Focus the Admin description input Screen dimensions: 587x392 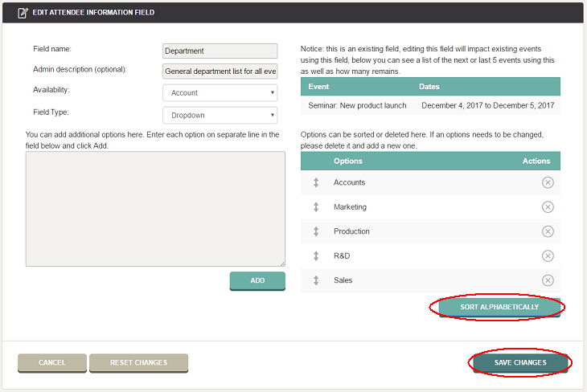pyautogui.click(x=220, y=71)
